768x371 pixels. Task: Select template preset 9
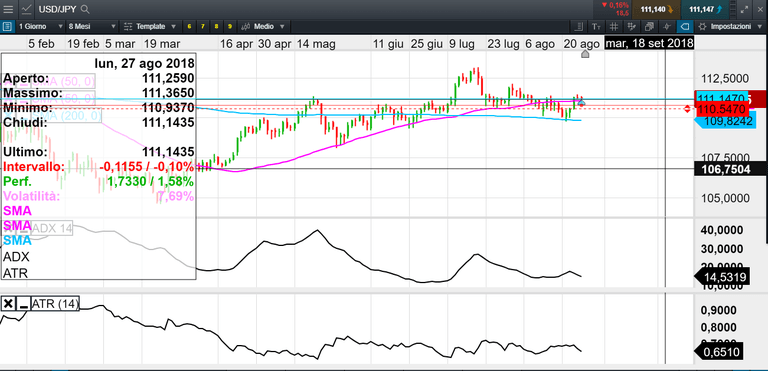[x=229, y=26]
